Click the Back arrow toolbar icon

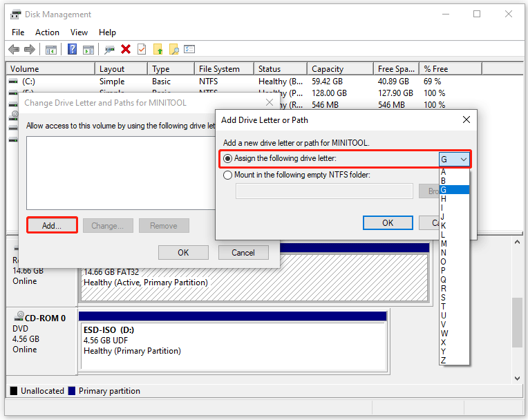14,49
